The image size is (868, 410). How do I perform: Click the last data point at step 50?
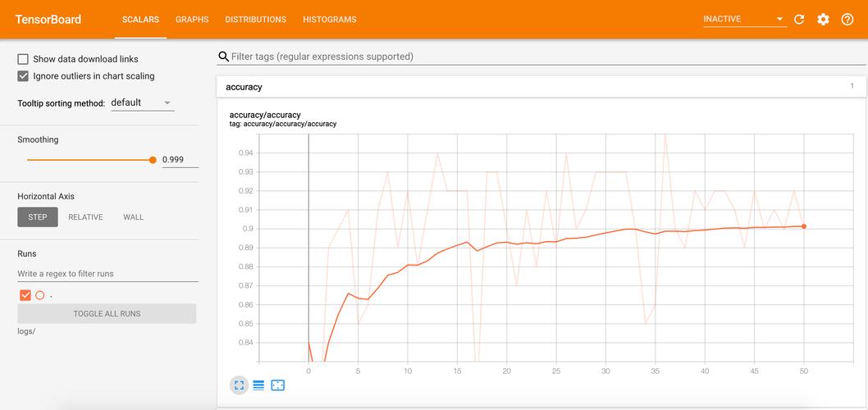(804, 226)
